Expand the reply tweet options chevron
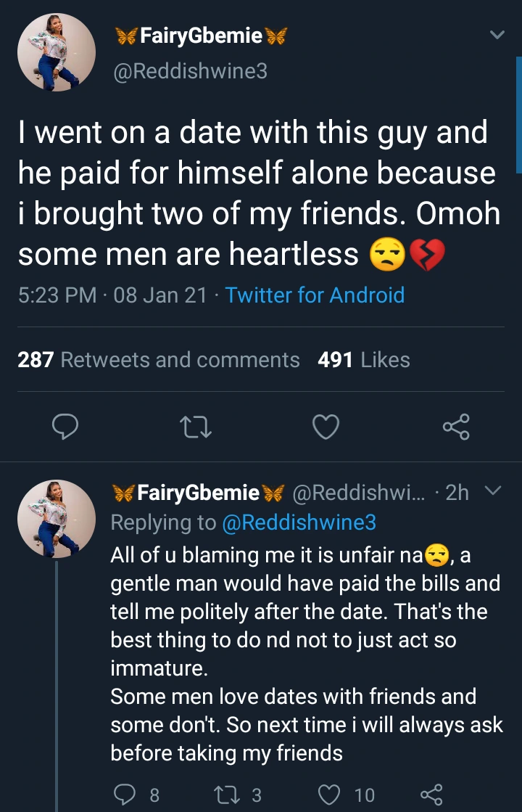This screenshot has height=812, width=522. pos(492,492)
